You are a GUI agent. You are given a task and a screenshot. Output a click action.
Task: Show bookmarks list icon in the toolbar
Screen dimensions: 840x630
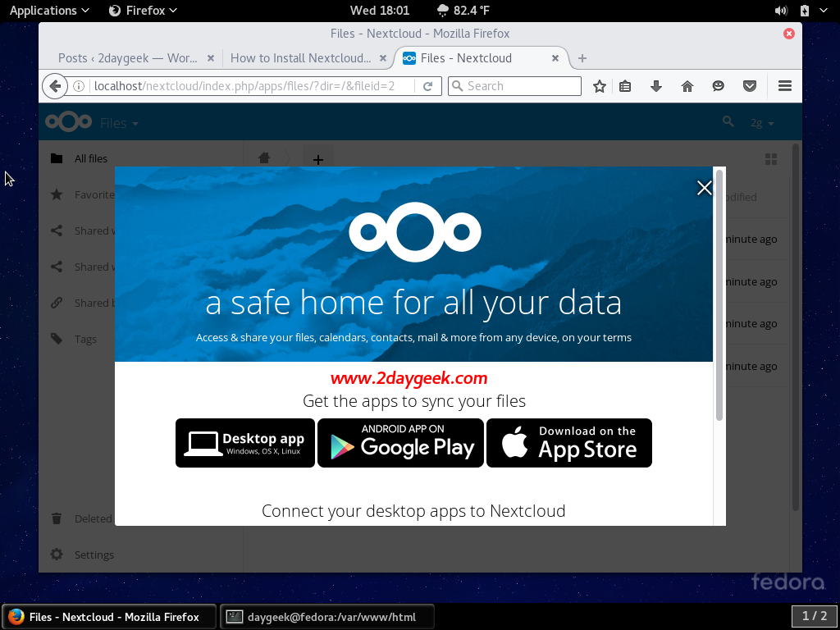coord(624,86)
